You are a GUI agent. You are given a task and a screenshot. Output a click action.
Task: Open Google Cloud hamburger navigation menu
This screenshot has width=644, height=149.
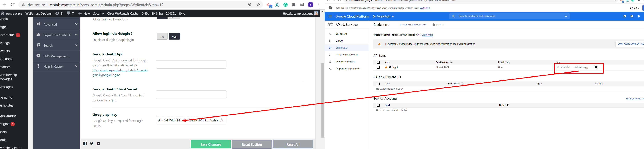tap(330, 16)
